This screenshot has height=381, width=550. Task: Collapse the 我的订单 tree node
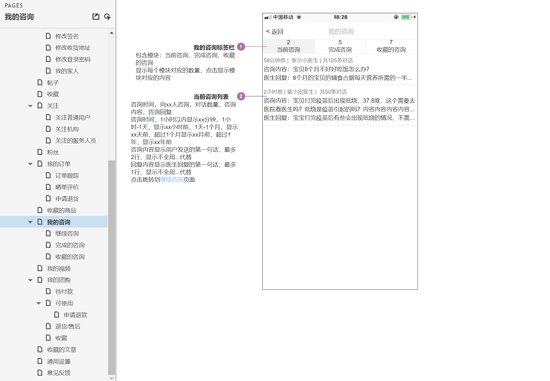pos(31,164)
